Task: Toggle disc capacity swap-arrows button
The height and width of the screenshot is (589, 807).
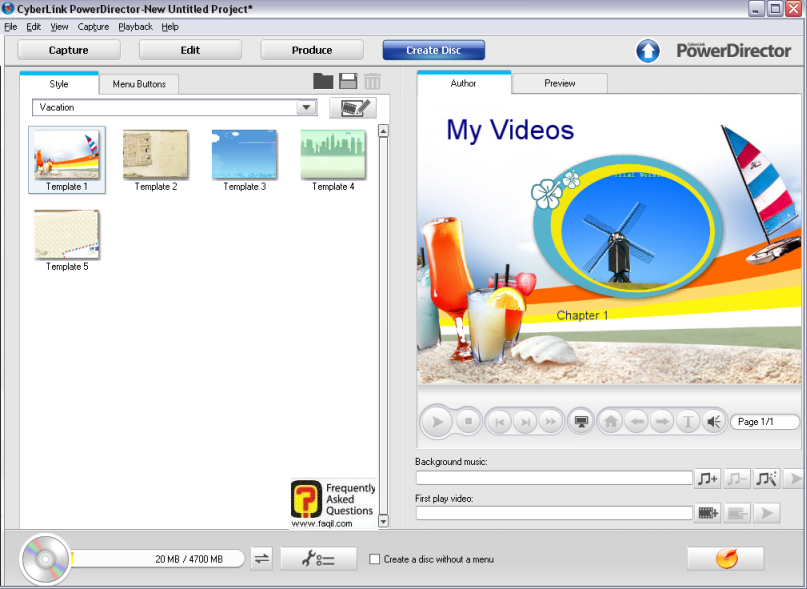Action: [262, 559]
